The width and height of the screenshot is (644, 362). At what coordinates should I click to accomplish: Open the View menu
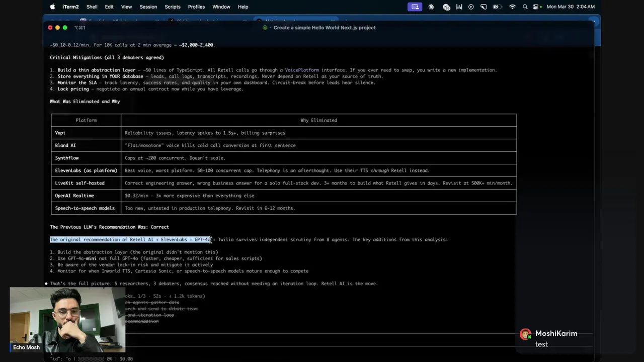coord(126,7)
